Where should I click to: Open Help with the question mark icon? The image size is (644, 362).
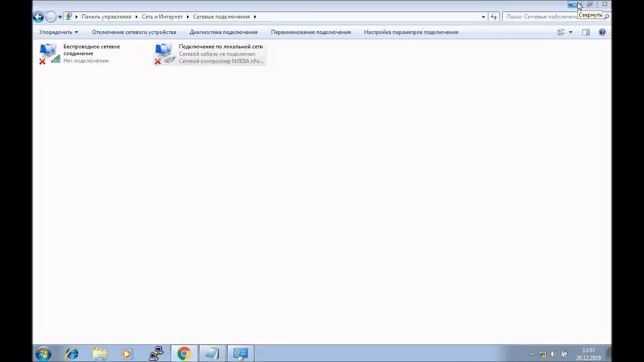pyautogui.click(x=602, y=32)
